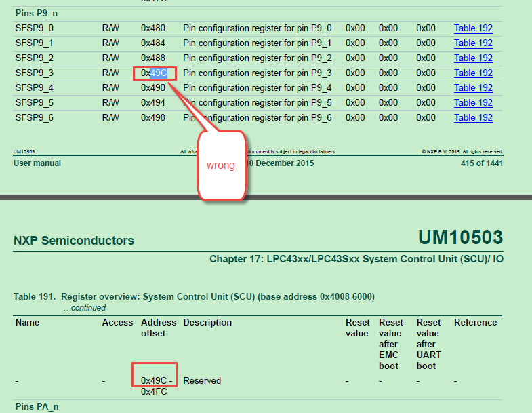Click the 'Reserved' description cell
Image resolution: width=532 pixels, height=413 pixels.
202,380
